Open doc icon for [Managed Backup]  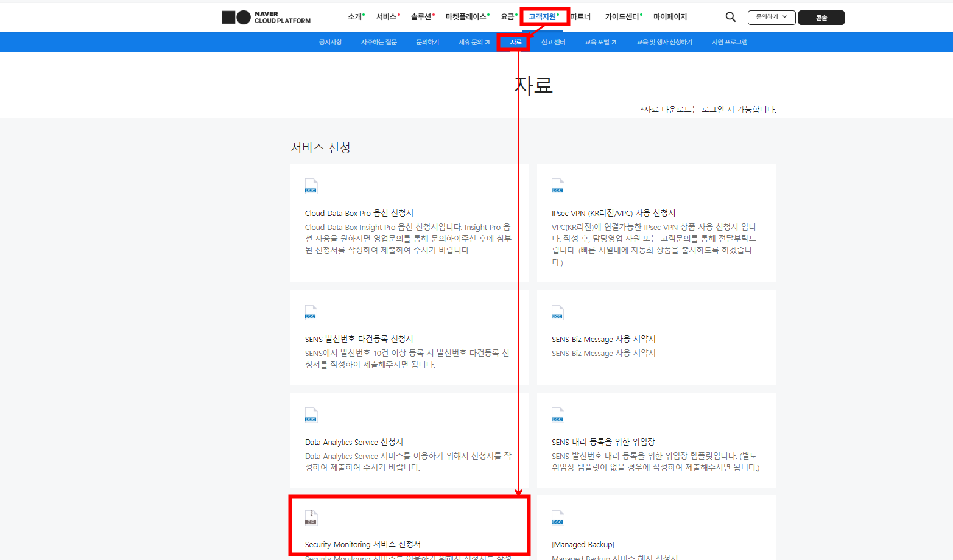[x=558, y=517]
